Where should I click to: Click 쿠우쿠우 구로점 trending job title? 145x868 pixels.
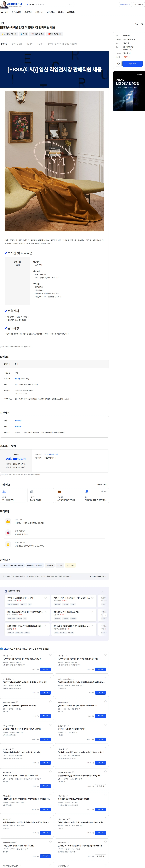21,598
